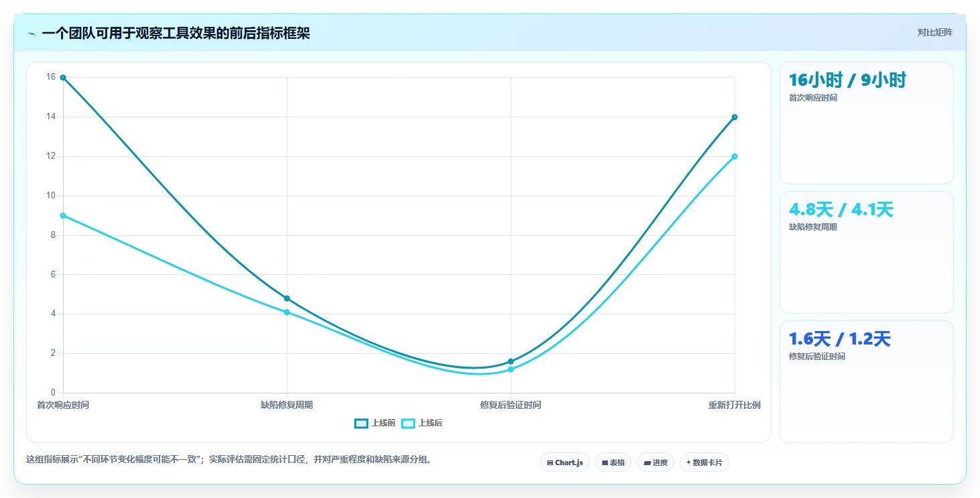Click the 4.8天 / 4.1天 metric value
The image size is (980, 498).
pyautogui.click(x=841, y=210)
